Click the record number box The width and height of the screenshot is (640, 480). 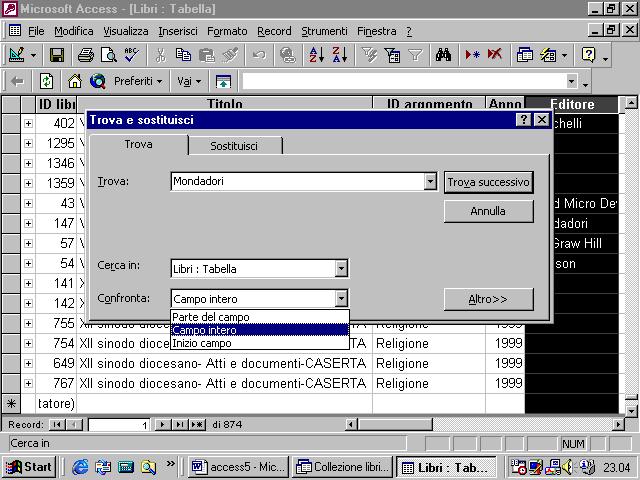[x=119, y=425]
